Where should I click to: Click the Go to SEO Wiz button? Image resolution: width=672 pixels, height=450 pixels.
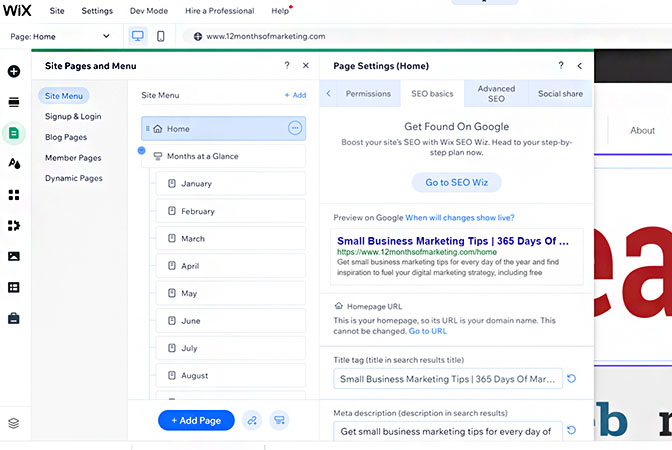[456, 182]
